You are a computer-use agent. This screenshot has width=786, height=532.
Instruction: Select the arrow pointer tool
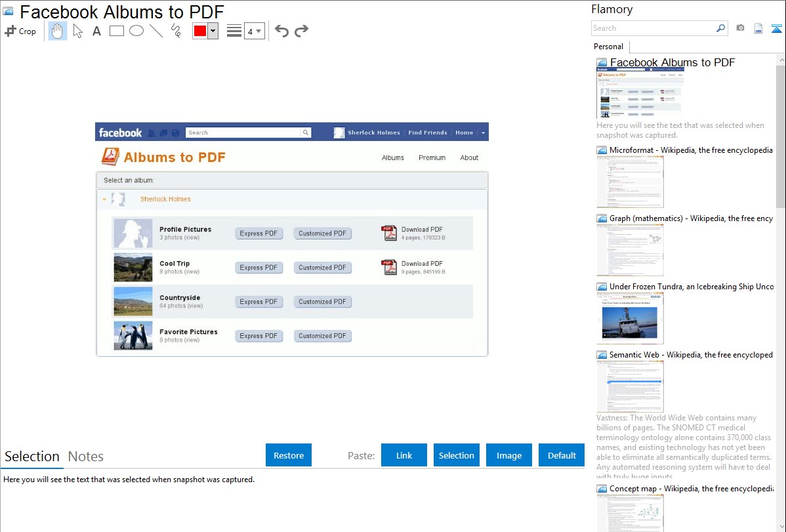coord(77,31)
